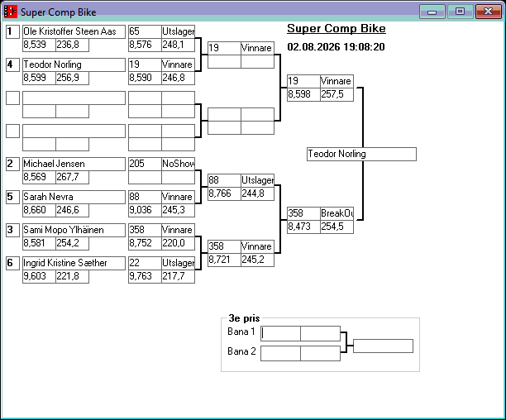Click final speed 257,5 cell

click(x=337, y=94)
